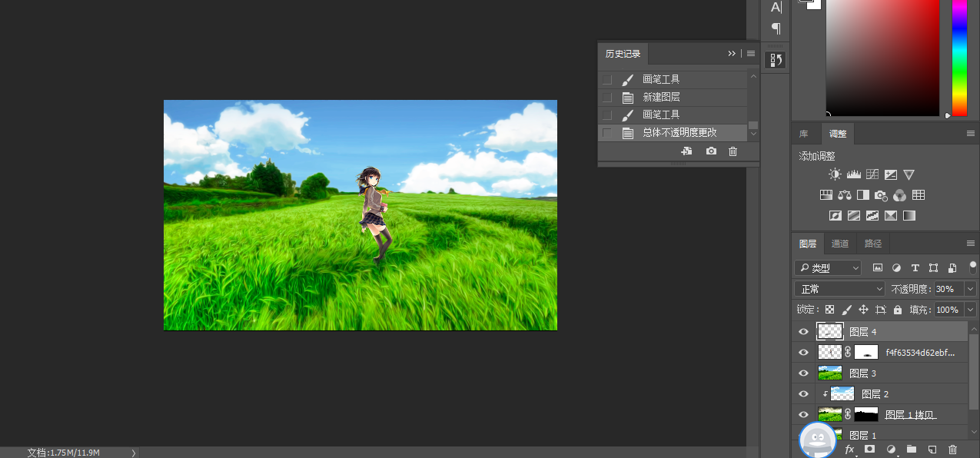This screenshot has height=458, width=980.
Task: Hide 图层 1 拷贝 layer visibility
Action: coord(804,415)
